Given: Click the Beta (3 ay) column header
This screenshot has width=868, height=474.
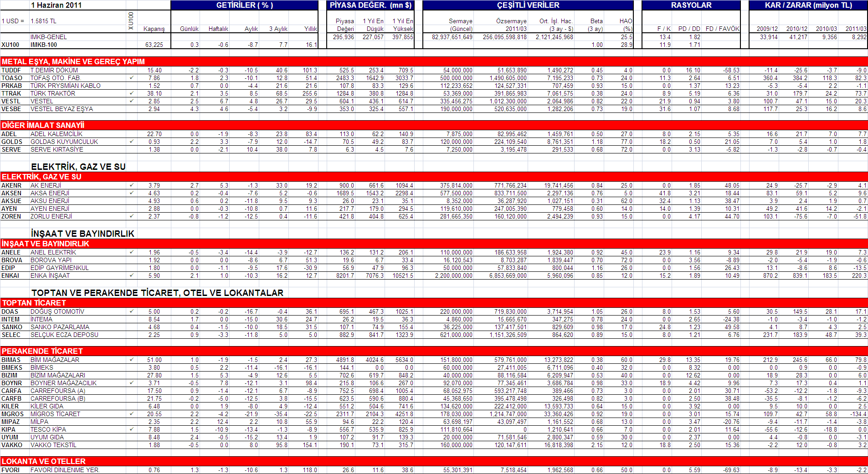Looking at the screenshot, I should pyautogui.click(x=595, y=25).
